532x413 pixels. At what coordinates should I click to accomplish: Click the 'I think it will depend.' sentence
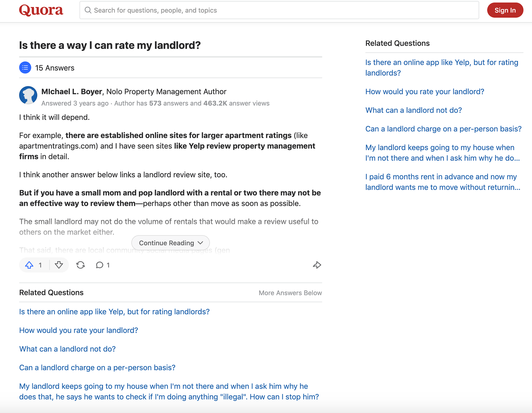coord(54,117)
